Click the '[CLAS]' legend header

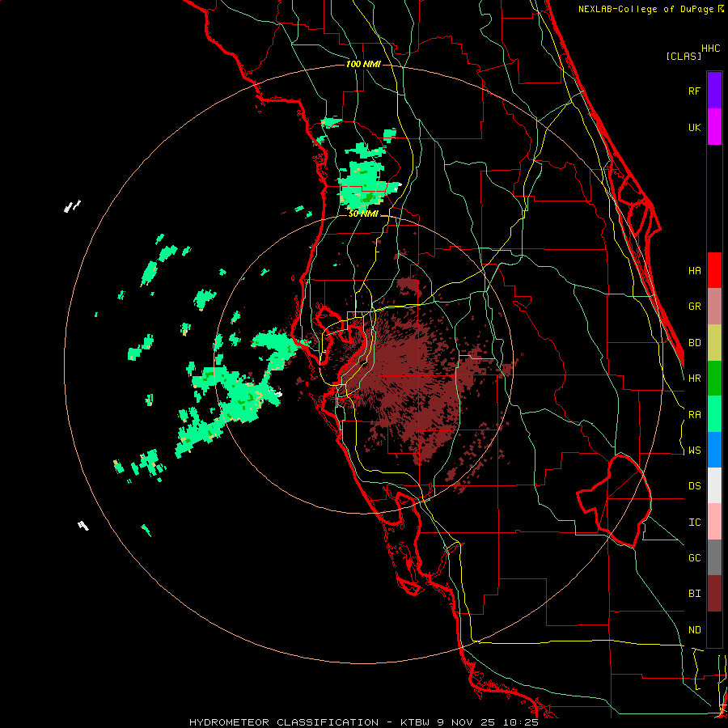click(684, 57)
